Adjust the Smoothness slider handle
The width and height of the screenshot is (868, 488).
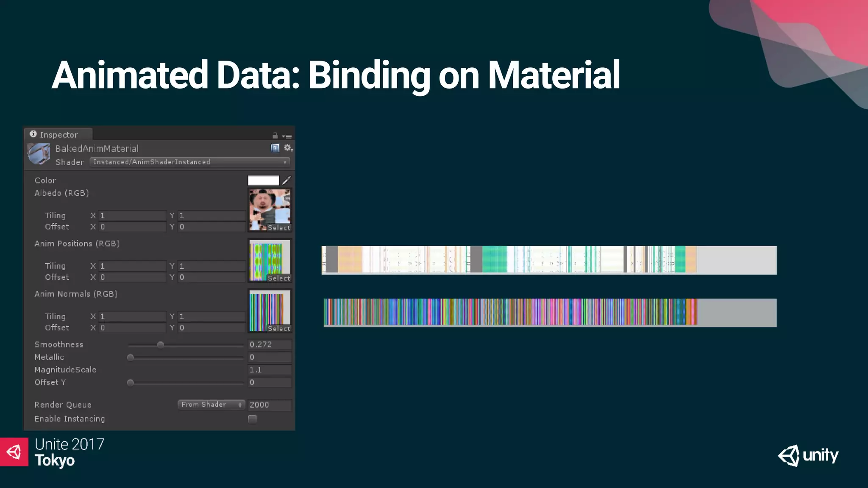tap(160, 345)
